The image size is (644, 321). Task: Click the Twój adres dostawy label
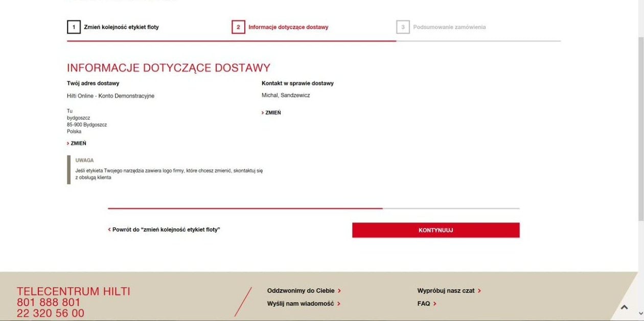(x=93, y=83)
